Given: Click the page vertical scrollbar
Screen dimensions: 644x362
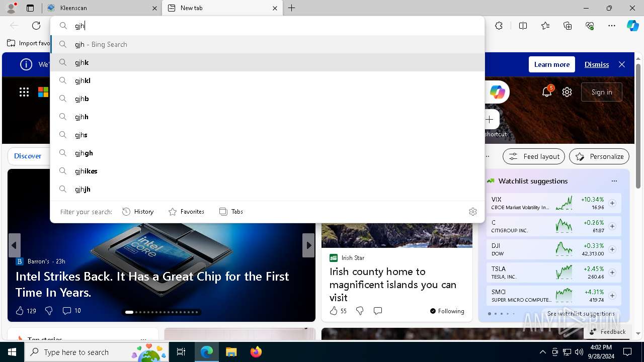Looking at the screenshot, I should click(638, 126).
